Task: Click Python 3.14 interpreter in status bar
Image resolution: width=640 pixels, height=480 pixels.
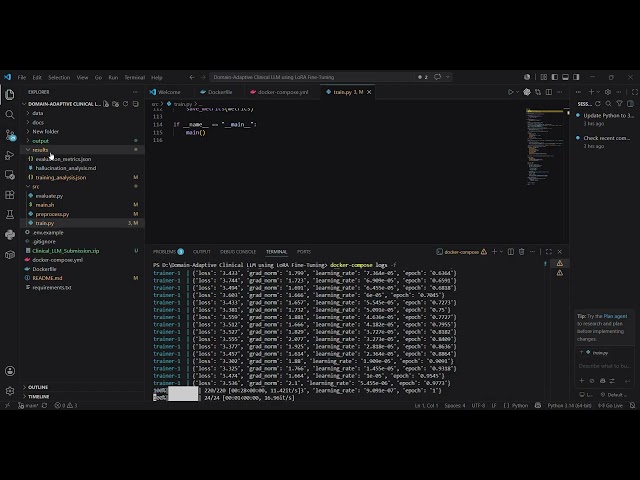Action: [570, 405]
